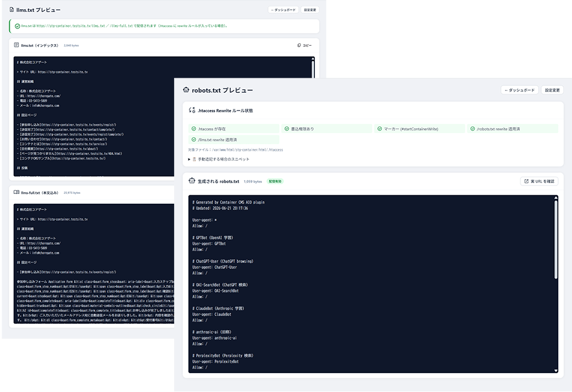Click the '## 投稿' line in llms.txt index

coord(22,168)
